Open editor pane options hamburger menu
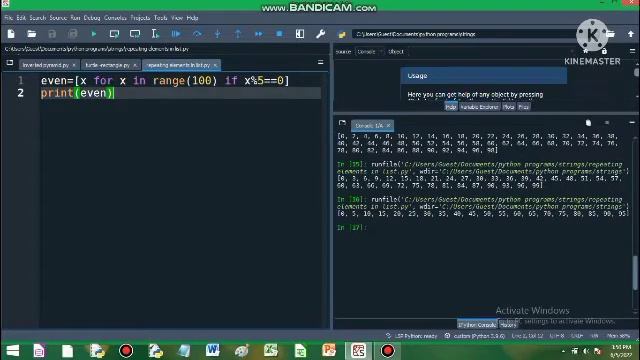 (320, 62)
